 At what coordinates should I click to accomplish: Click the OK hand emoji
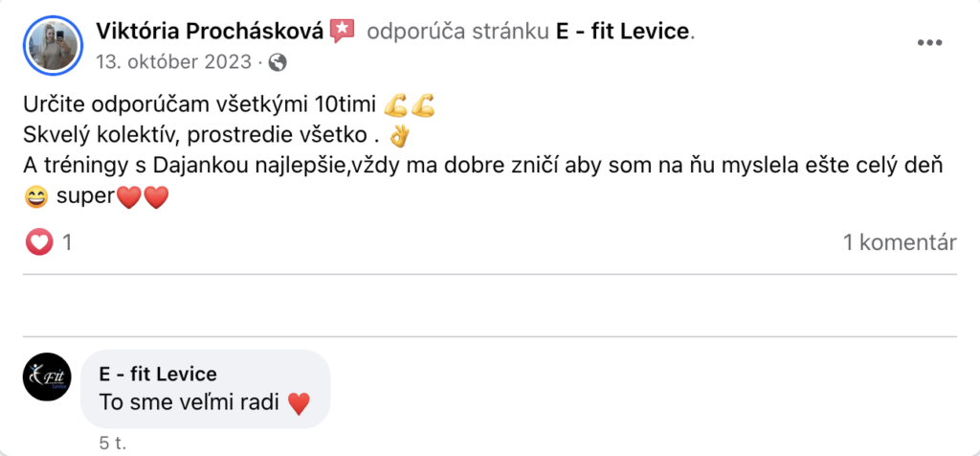click(x=399, y=134)
